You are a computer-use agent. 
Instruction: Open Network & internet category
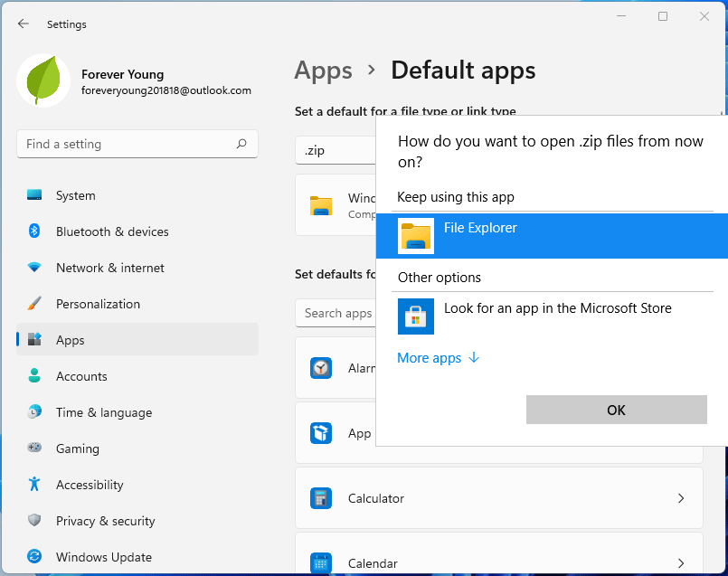pyautogui.click(x=137, y=268)
